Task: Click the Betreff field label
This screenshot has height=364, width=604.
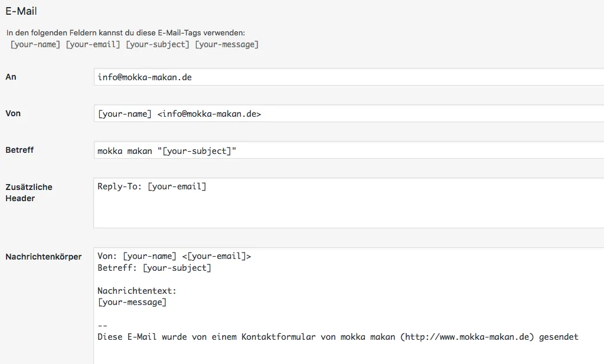Action: pos(19,150)
